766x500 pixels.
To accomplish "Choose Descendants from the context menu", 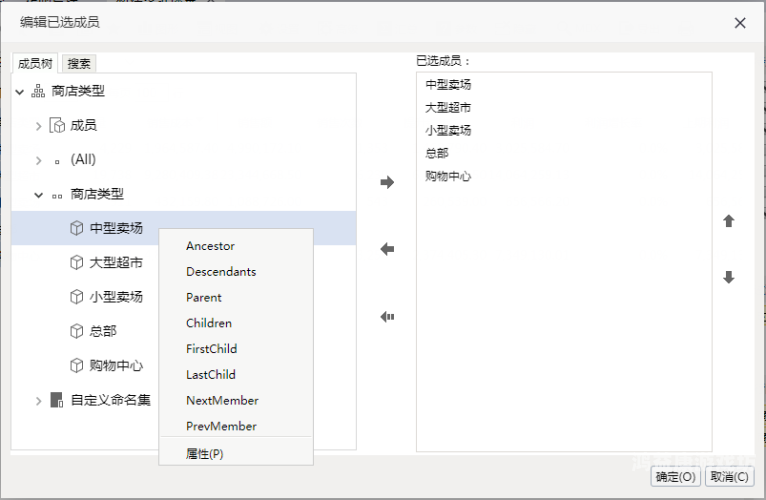I will pyautogui.click(x=236, y=272).
